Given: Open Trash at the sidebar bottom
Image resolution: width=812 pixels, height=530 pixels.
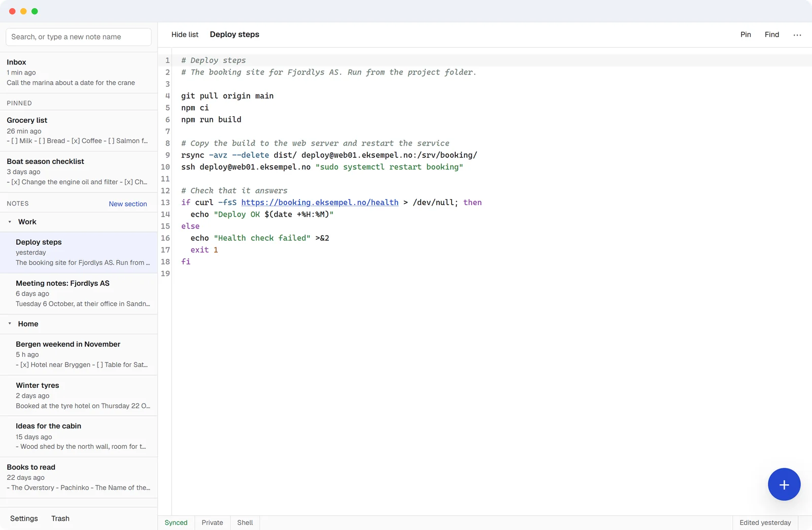Looking at the screenshot, I should coord(60,518).
